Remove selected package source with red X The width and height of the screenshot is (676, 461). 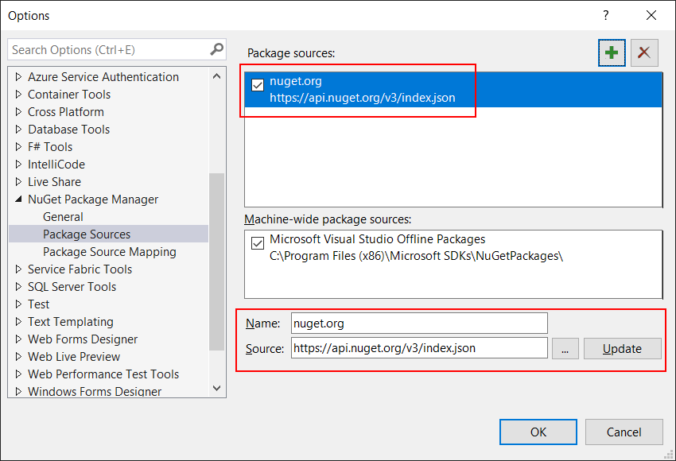[644, 53]
